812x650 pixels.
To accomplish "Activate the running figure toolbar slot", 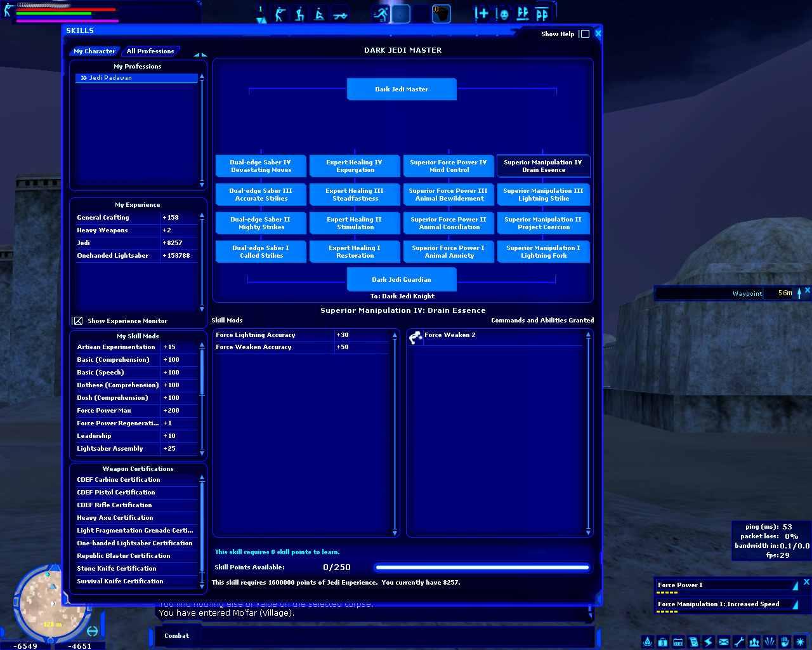I will coord(381,14).
